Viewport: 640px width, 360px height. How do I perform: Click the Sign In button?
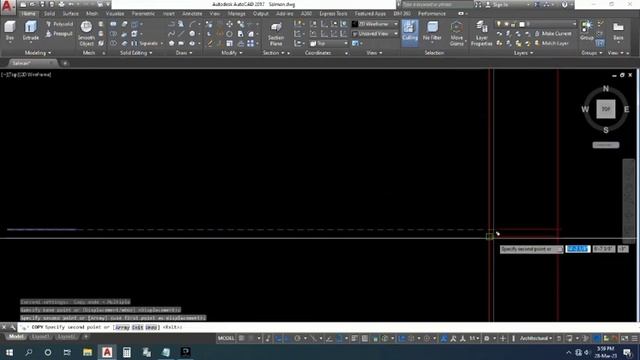(498, 4)
